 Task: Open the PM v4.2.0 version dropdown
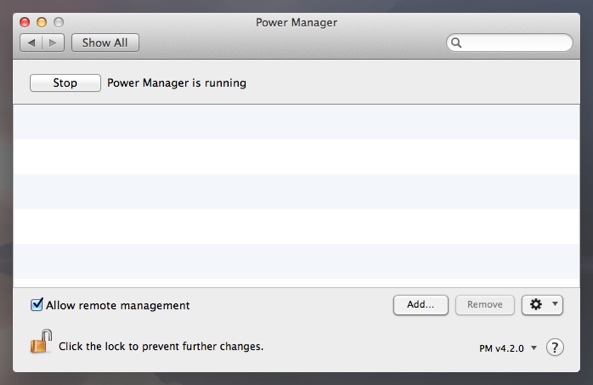point(508,348)
